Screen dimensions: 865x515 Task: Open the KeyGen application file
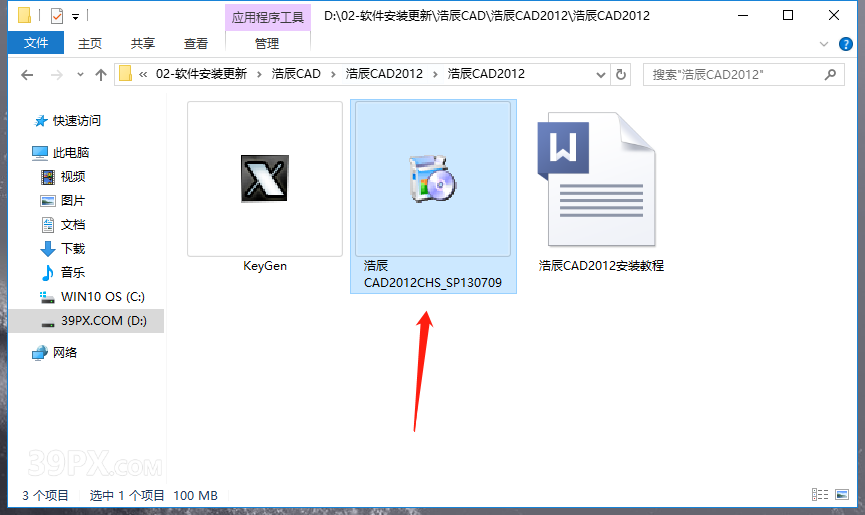point(265,178)
